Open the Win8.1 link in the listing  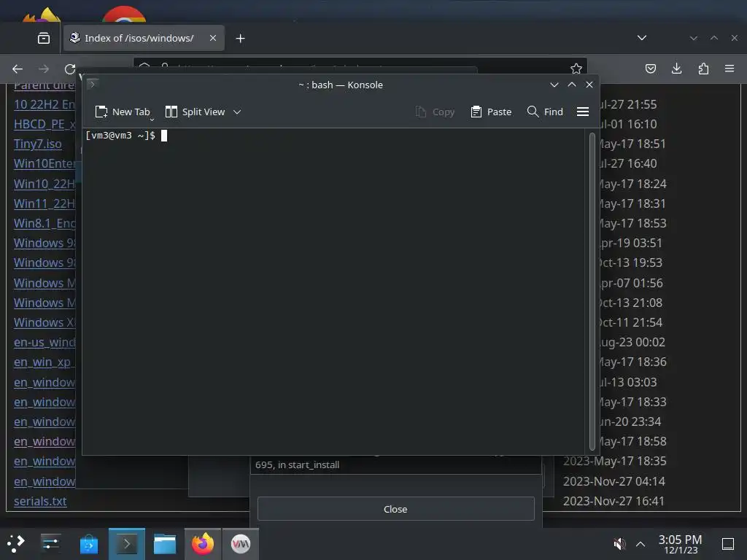pyautogui.click(x=44, y=223)
